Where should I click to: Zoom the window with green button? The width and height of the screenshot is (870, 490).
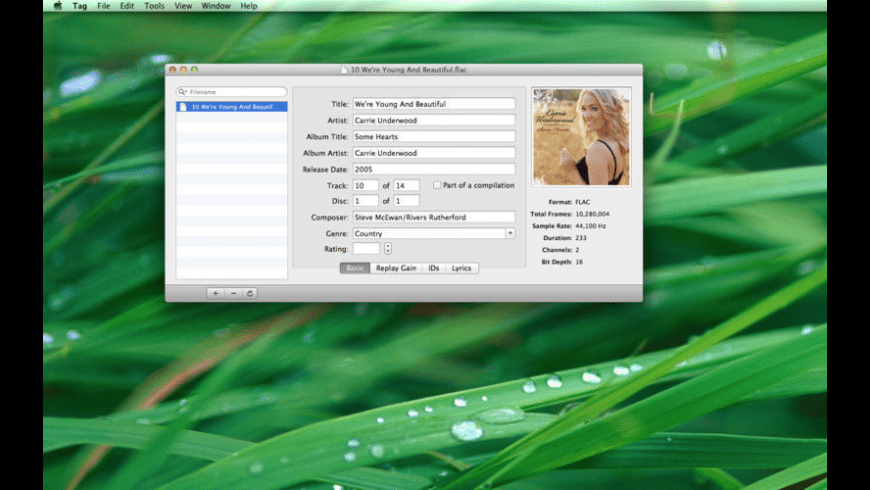pos(194,70)
